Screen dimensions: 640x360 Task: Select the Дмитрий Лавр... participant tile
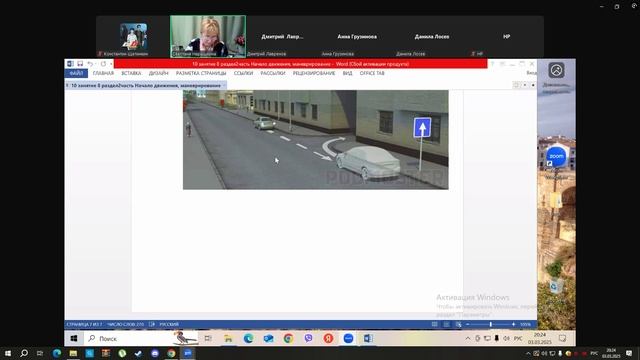tap(282, 37)
